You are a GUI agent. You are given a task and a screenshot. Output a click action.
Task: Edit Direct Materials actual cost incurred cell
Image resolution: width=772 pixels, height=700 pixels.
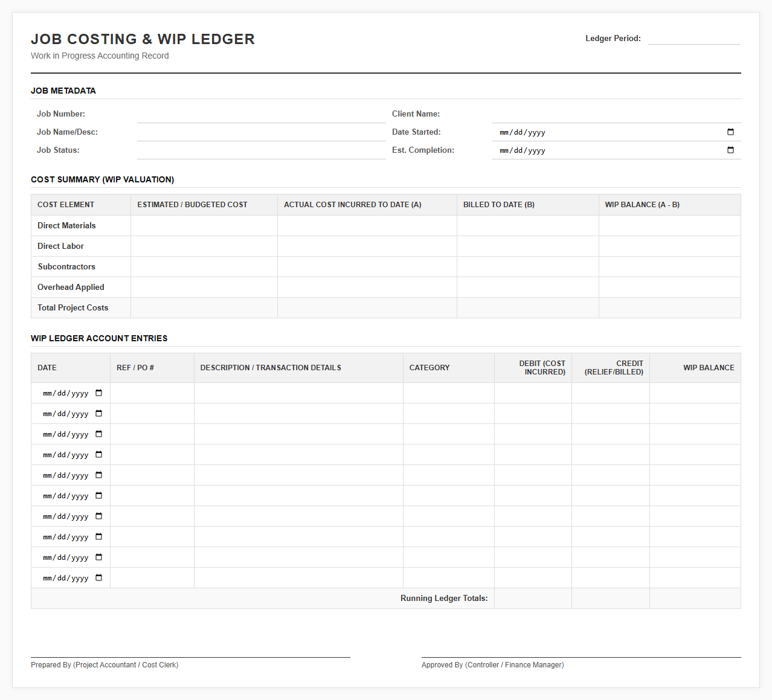[367, 226]
